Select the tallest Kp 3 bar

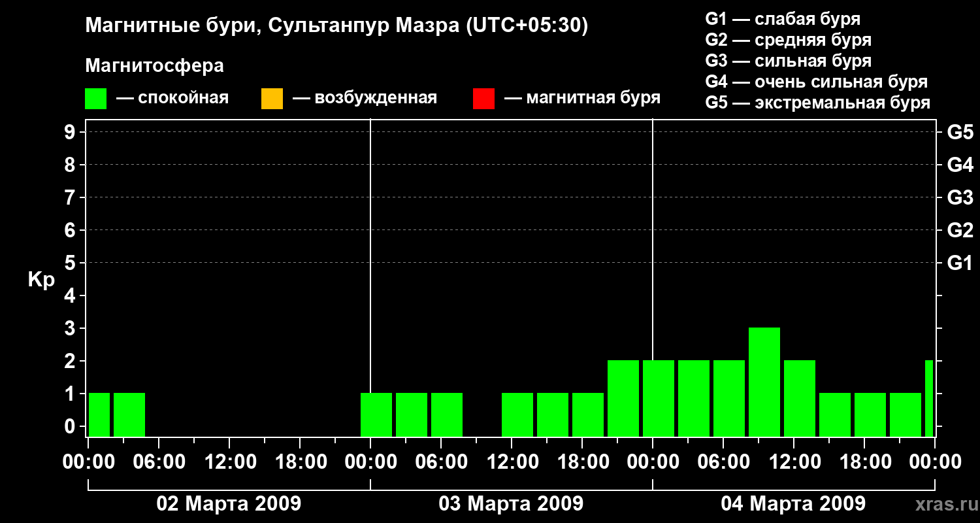click(764, 382)
